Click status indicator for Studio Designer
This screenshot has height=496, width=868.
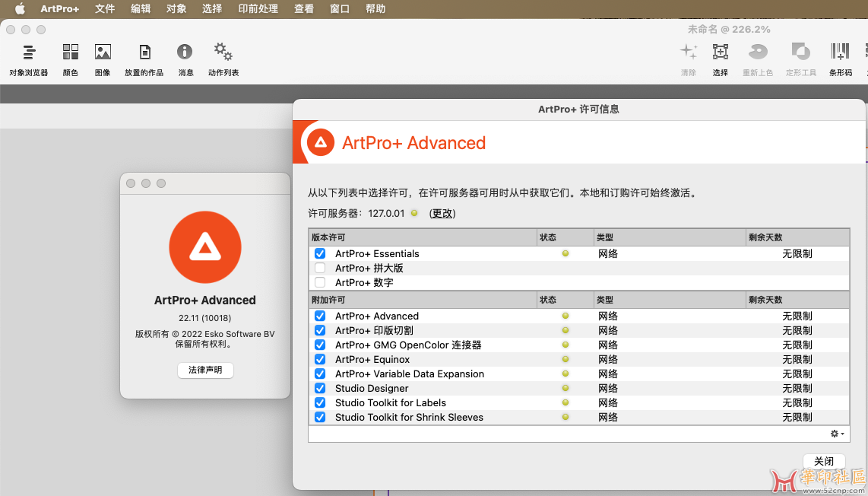[565, 388]
